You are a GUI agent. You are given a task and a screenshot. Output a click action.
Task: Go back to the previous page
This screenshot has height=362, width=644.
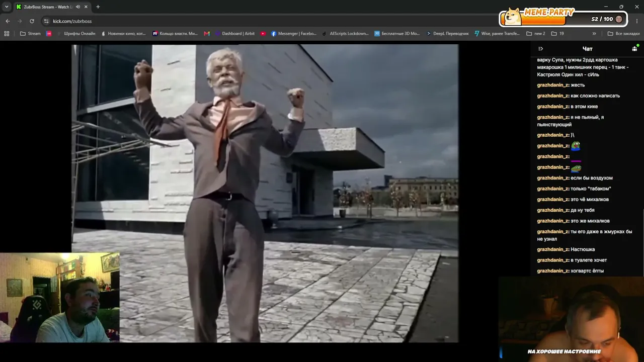pyautogui.click(x=8, y=21)
